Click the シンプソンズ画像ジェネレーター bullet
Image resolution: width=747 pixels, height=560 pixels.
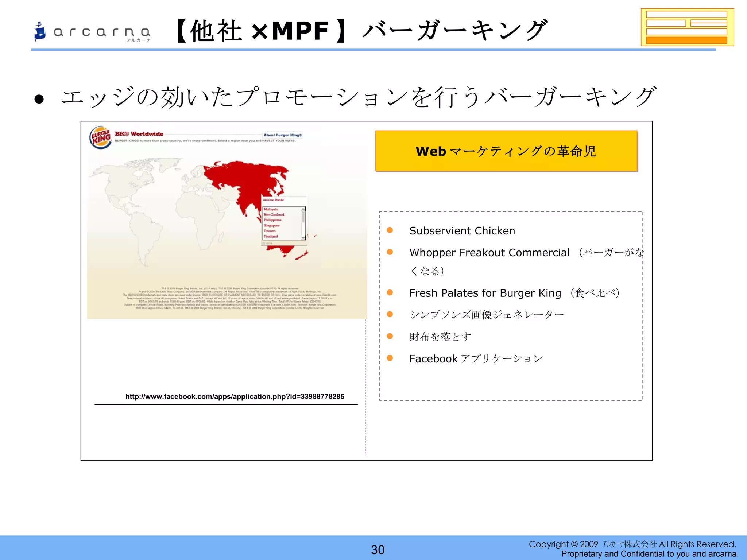coord(487,315)
